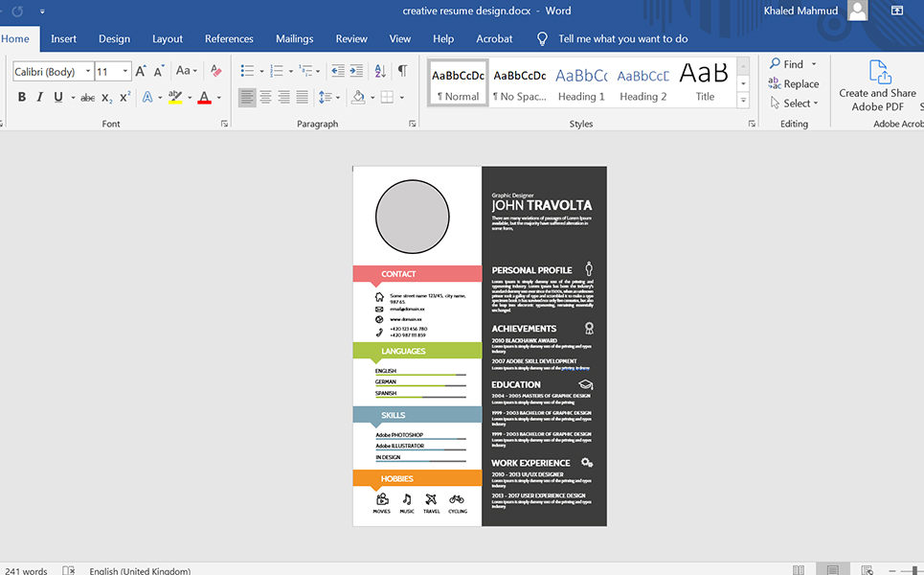924x575 pixels.
Task: Open the font size dropdown
Action: 125,72
